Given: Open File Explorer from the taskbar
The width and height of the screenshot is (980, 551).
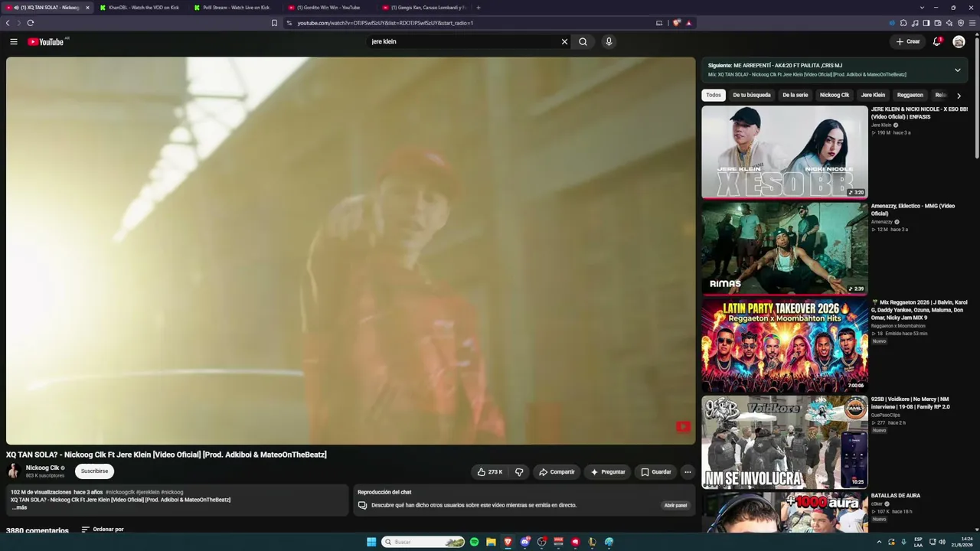Looking at the screenshot, I should tap(491, 542).
